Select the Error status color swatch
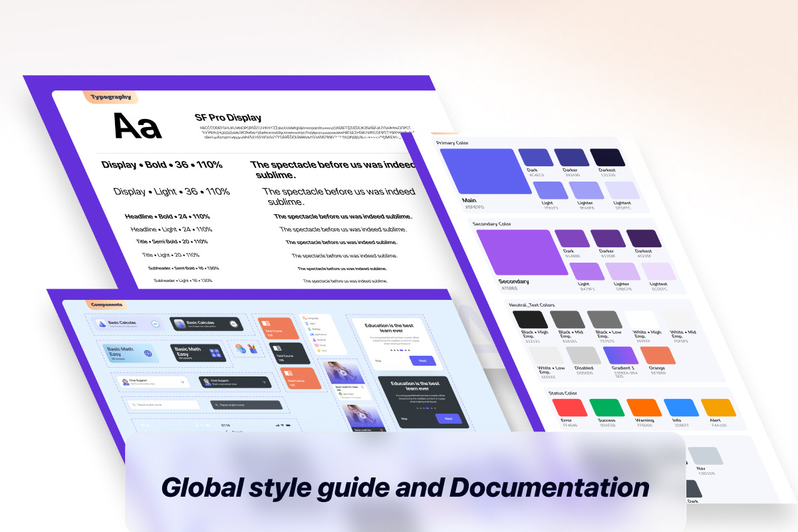The image size is (798, 532). point(571,408)
